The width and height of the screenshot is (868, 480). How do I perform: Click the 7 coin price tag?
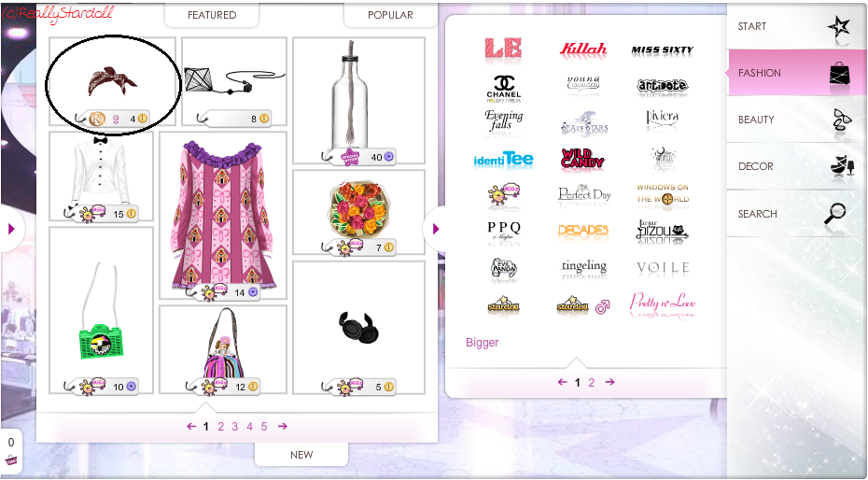click(358, 247)
